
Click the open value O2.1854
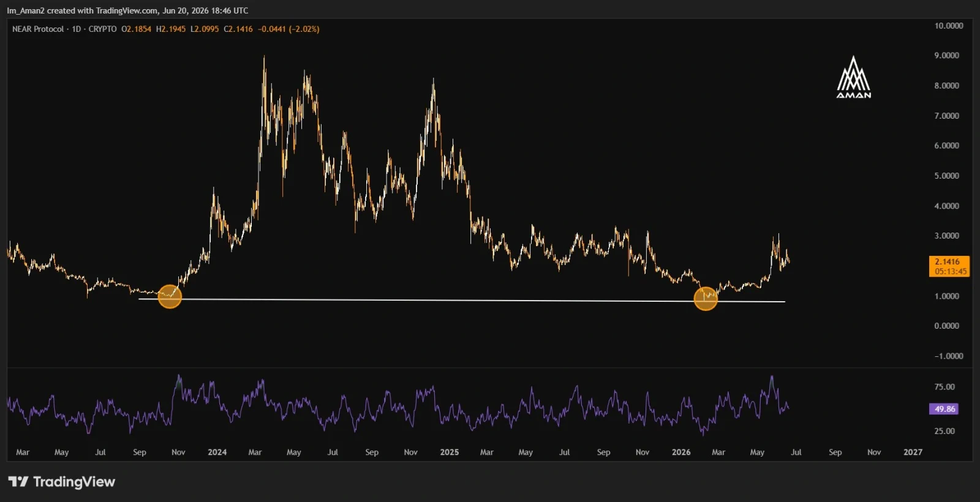pos(136,29)
